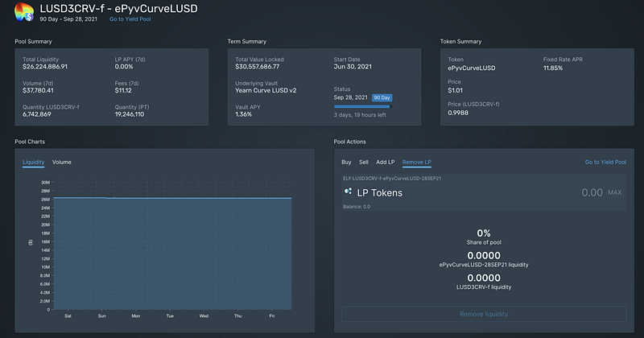Image resolution: width=644 pixels, height=338 pixels.
Task: Click the Yearn Curve LUSD v2 vault name
Action: pos(266,90)
